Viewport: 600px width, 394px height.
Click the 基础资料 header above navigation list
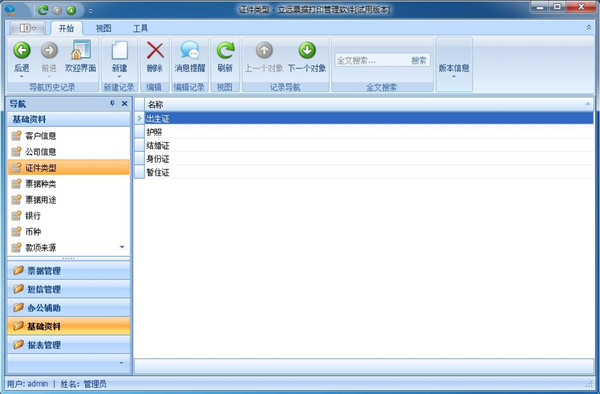(68, 119)
